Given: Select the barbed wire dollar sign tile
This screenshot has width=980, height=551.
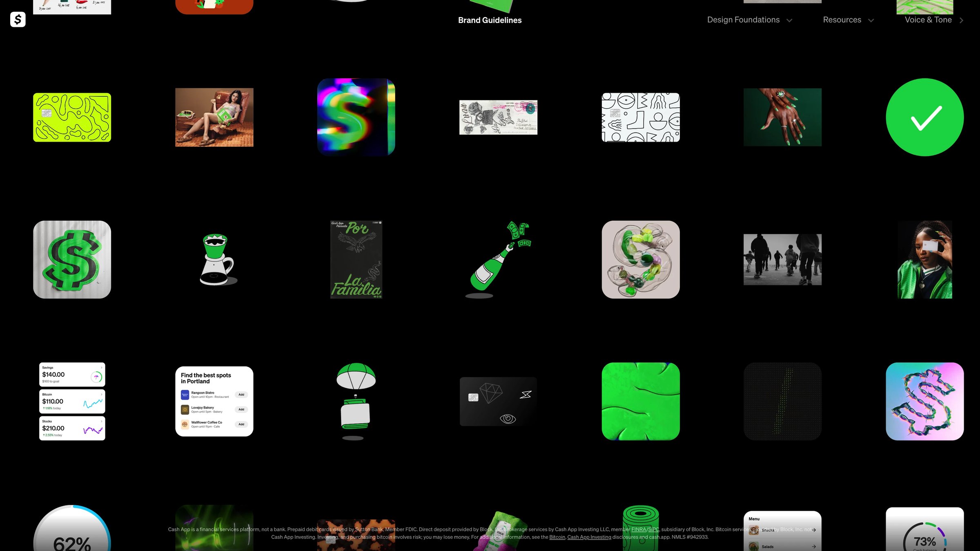Looking at the screenshot, I should 924,401.
